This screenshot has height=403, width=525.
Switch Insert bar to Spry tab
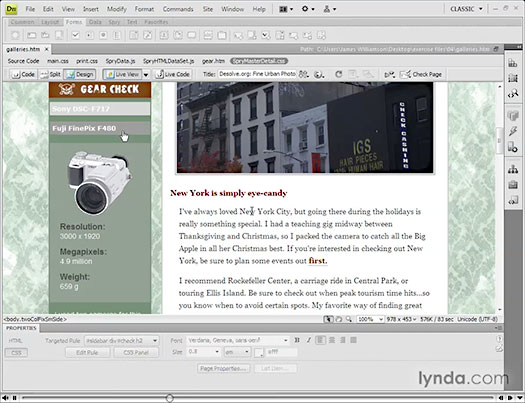coord(114,22)
